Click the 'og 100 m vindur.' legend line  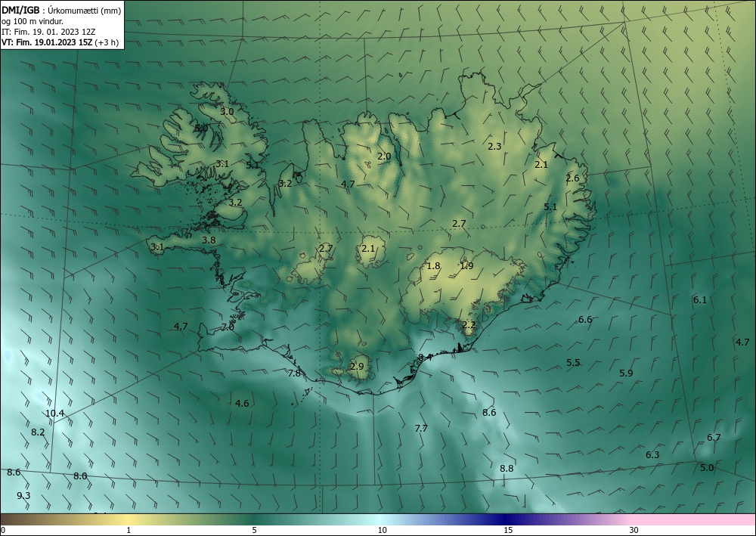(33, 21)
